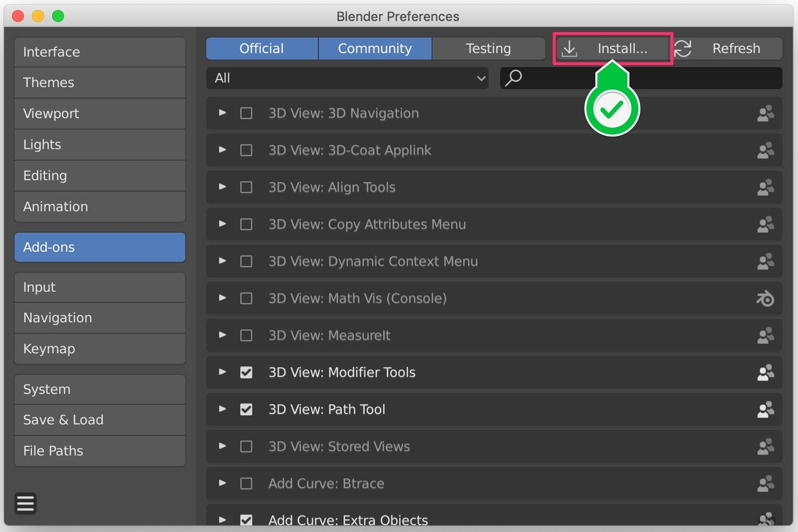The image size is (798, 532).
Task: Click the Install add-on button
Action: point(612,49)
